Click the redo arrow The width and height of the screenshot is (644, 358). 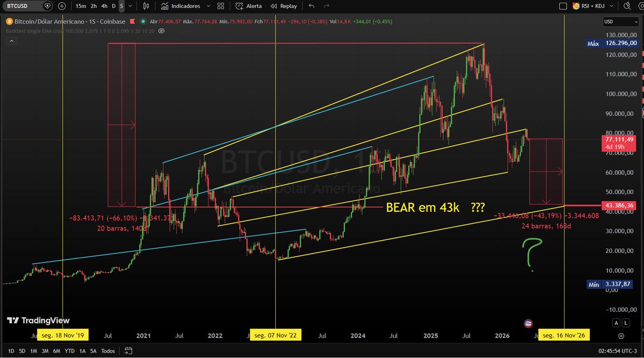click(327, 6)
